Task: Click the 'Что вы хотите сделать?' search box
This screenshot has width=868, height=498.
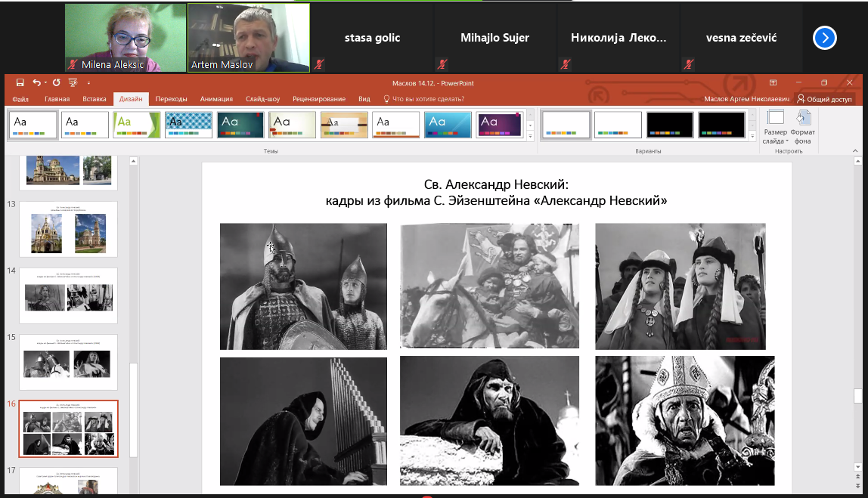Action: [x=424, y=99]
